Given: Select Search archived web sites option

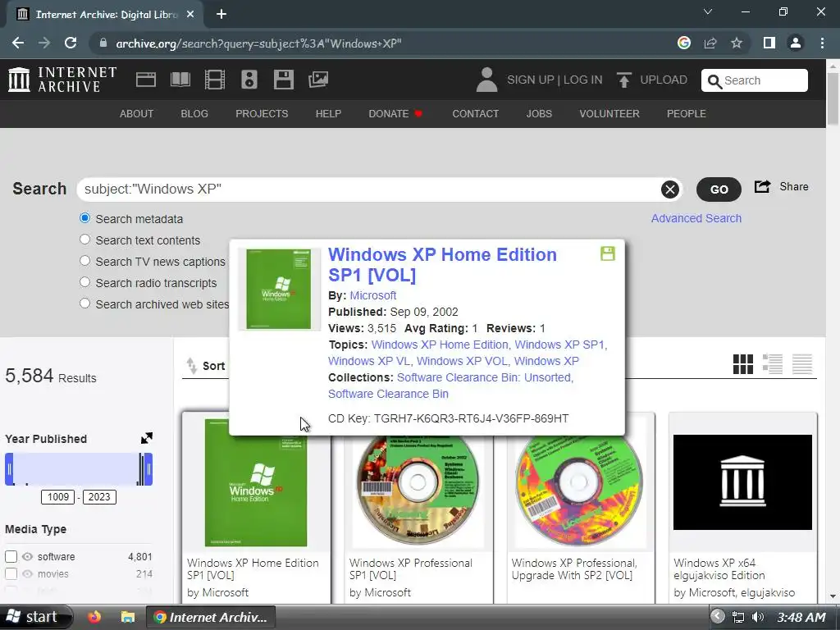Looking at the screenshot, I should point(84,304).
